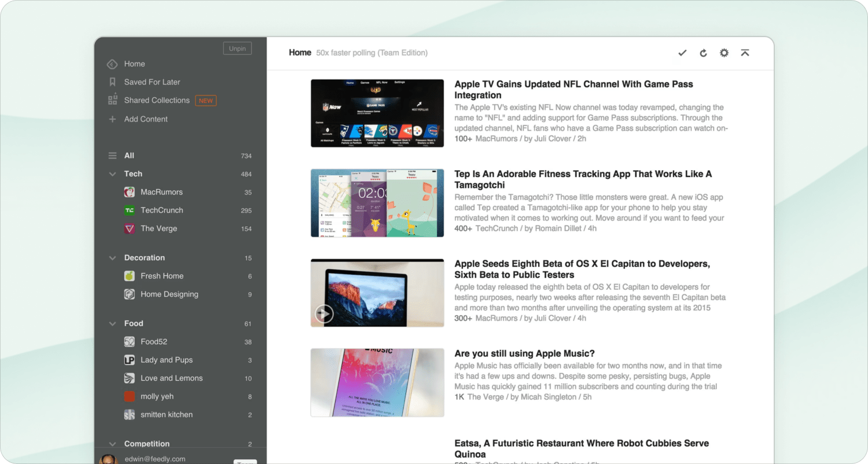The width and height of the screenshot is (868, 464).
Task: Open article Tep Is An Adorable Fitness Tracking App
Action: click(x=583, y=179)
